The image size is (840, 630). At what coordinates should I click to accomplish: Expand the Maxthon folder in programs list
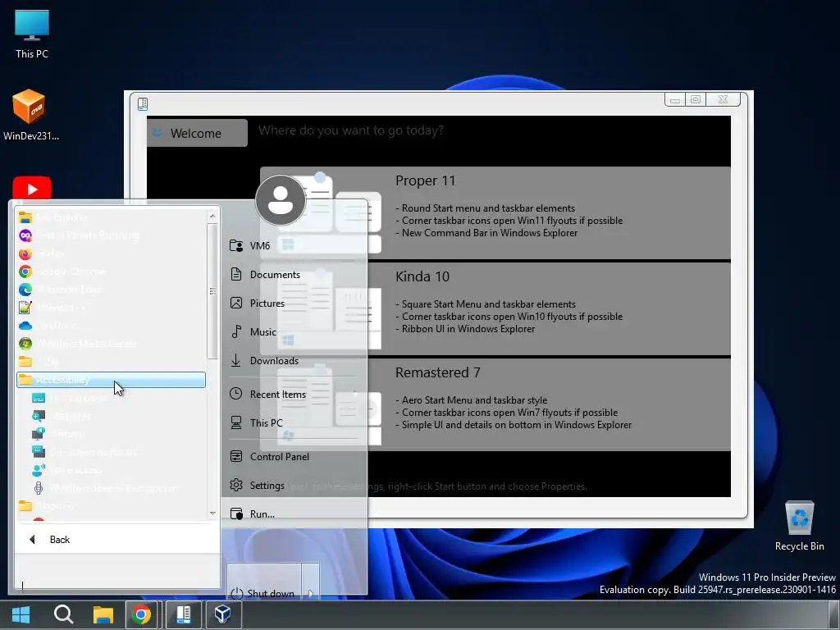pyautogui.click(x=111, y=505)
